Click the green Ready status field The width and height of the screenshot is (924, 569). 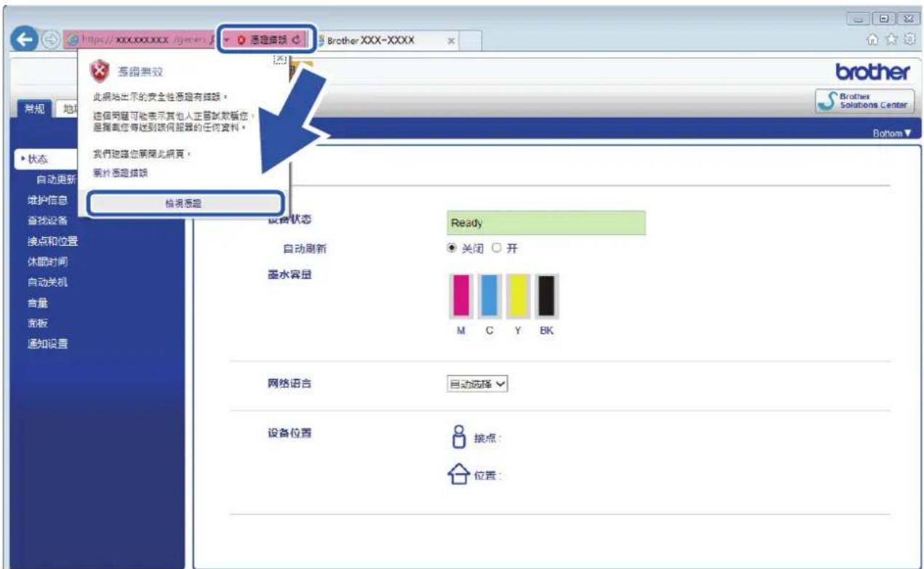click(x=547, y=223)
